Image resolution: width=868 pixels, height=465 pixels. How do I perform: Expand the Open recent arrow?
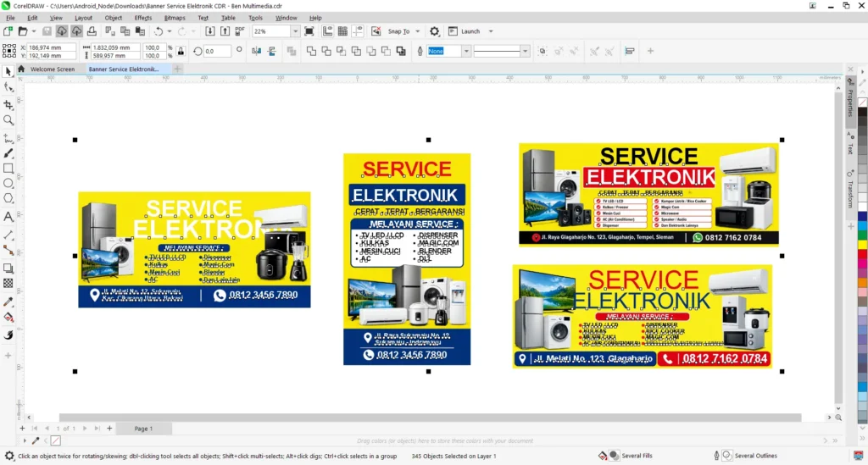point(33,31)
